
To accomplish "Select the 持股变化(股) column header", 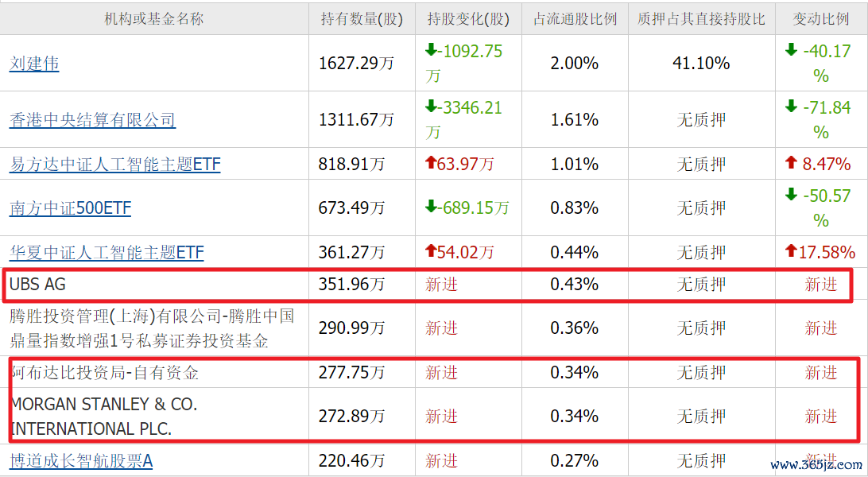I will [468, 19].
